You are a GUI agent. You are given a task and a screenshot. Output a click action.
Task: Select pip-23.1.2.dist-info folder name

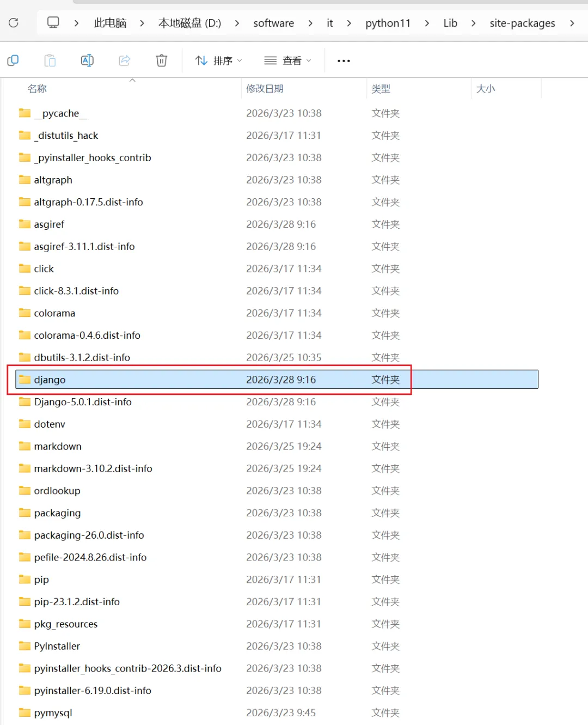tap(77, 601)
